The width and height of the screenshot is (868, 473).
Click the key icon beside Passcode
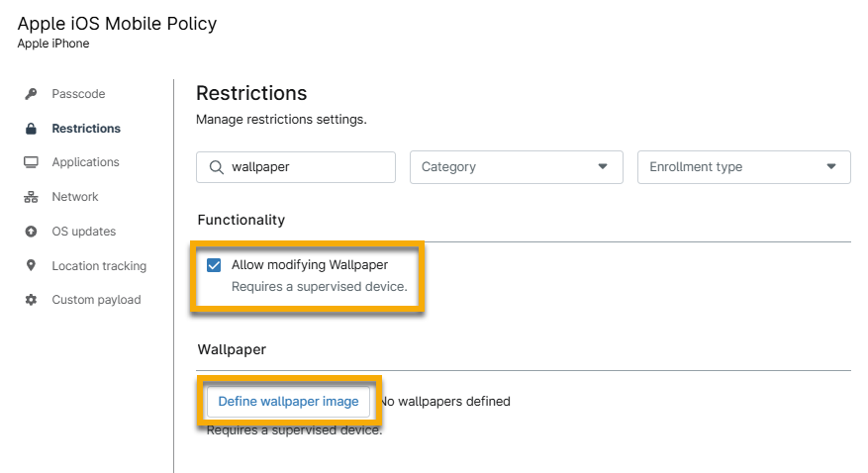[31, 94]
